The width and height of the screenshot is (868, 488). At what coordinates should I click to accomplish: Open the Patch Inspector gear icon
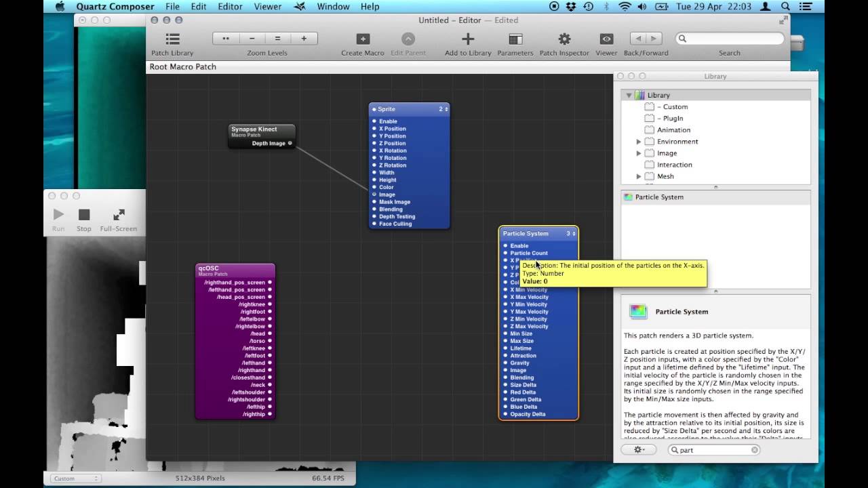pyautogui.click(x=564, y=39)
